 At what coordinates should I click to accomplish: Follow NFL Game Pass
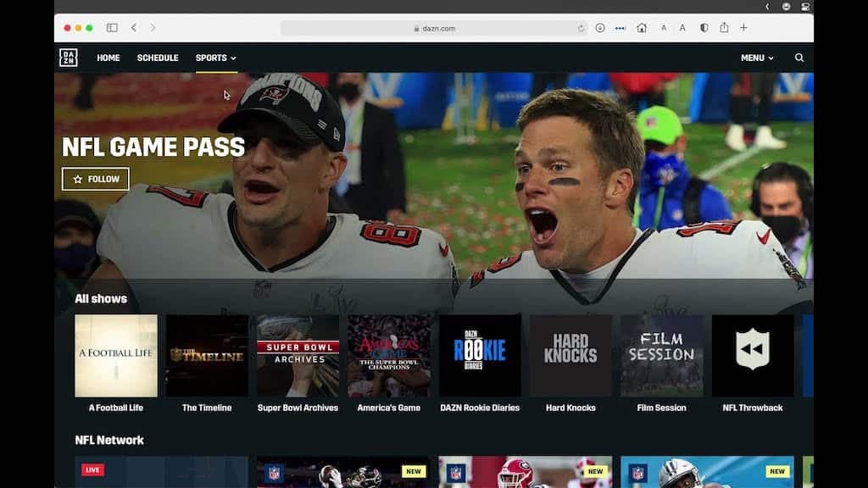(x=96, y=180)
